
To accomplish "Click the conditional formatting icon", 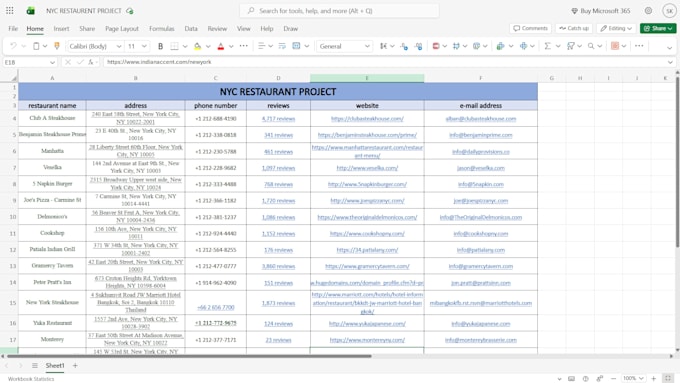I will tap(436, 46).
